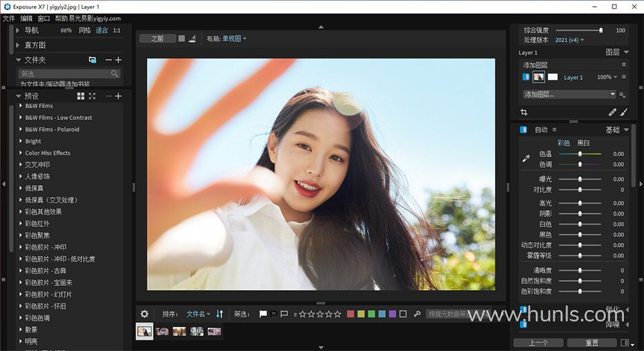The height and width of the screenshot is (351, 644).
Task: Click the panel layout icon beside 重置
Action: pos(625,342)
